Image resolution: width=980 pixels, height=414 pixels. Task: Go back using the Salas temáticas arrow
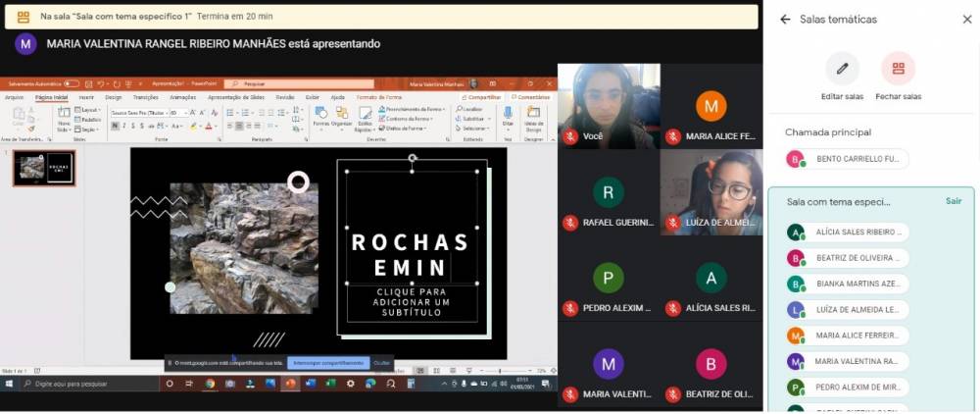[785, 20]
